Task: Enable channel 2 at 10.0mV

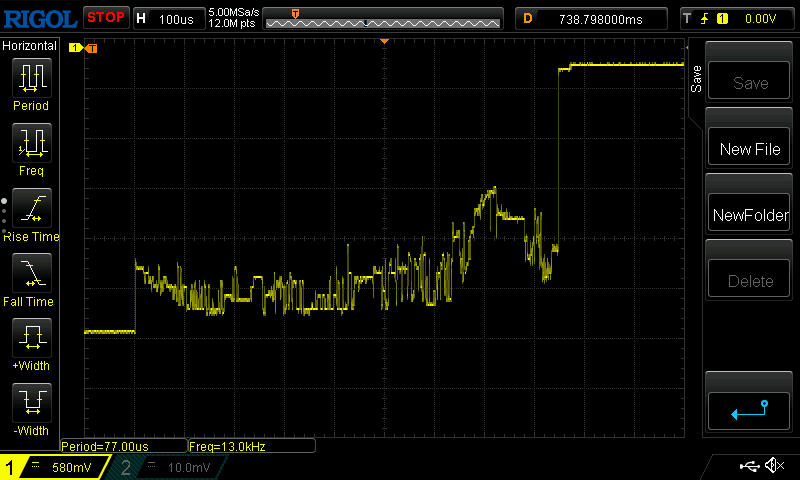Action: click(x=165, y=467)
